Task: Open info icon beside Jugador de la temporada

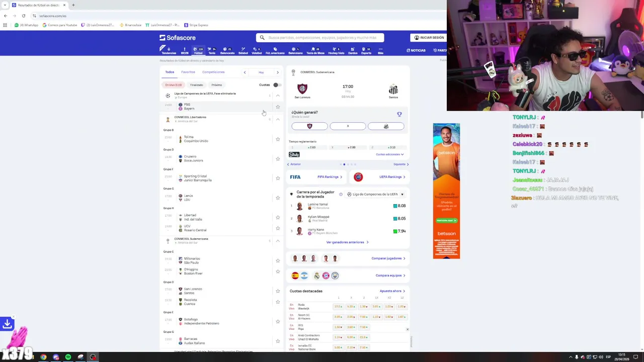Action: click(x=341, y=194)
